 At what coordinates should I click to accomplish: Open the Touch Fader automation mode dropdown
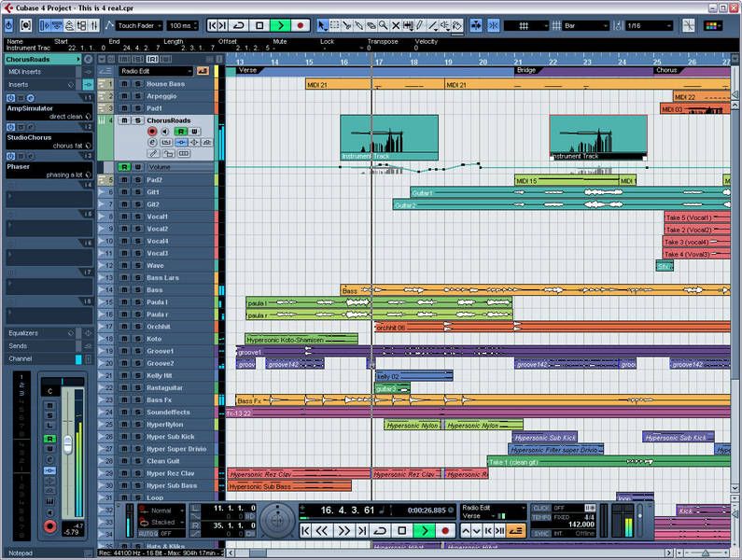tap(140, 25)
